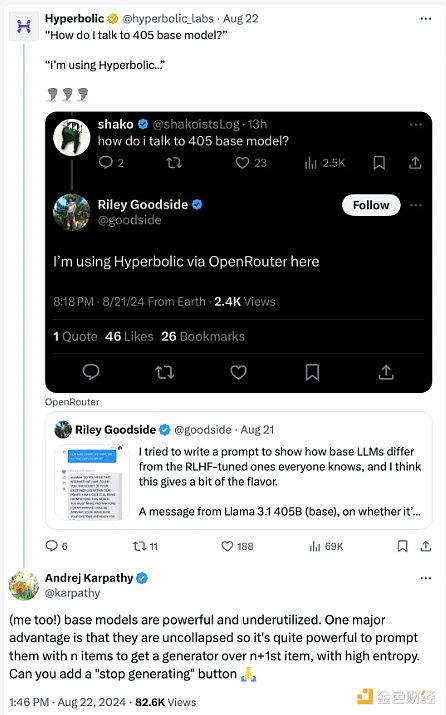
Task: Open @hyperbolic_labs handle link
Action: click(x=168, y=19)
